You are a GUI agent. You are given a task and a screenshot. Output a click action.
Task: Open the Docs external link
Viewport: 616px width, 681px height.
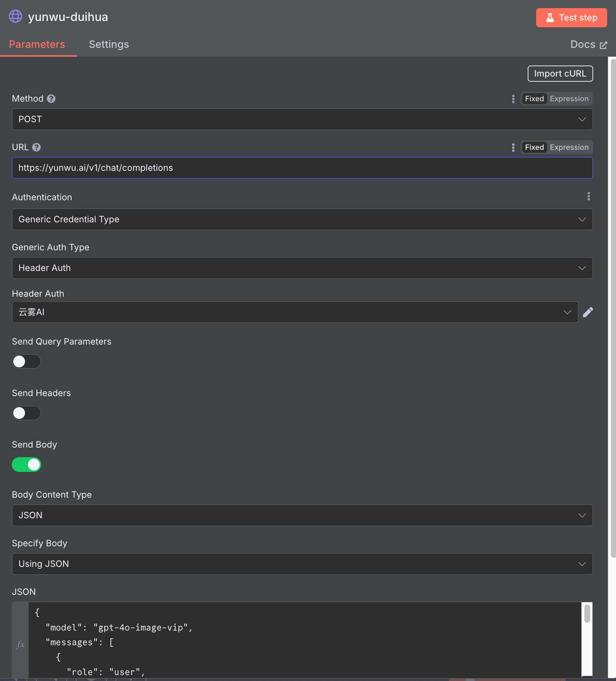click(588, 45)
